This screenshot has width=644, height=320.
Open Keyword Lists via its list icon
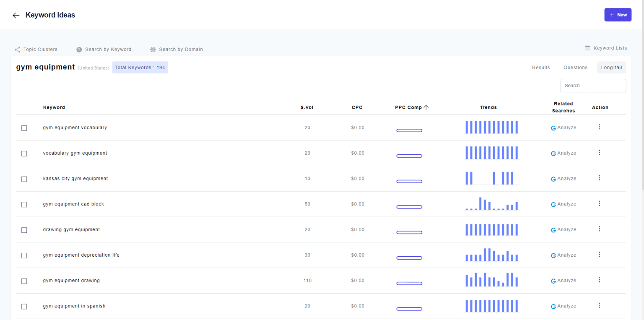point(588,48)
